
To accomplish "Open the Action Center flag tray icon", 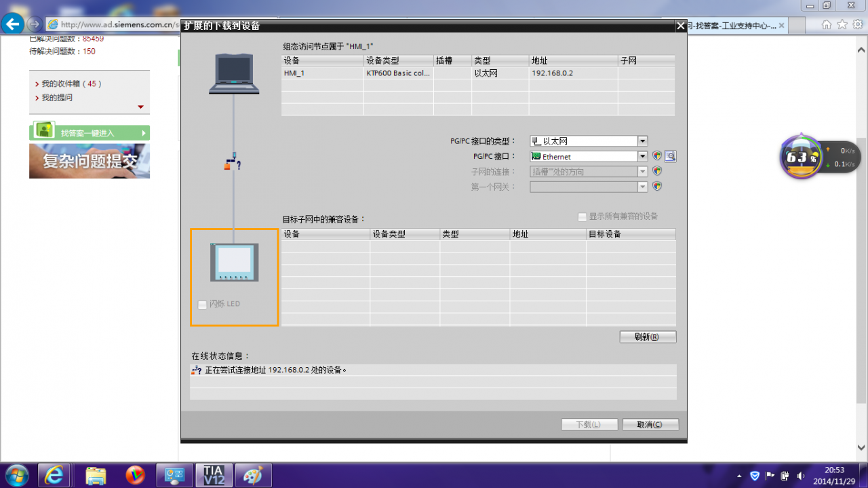I will point(770,476).
